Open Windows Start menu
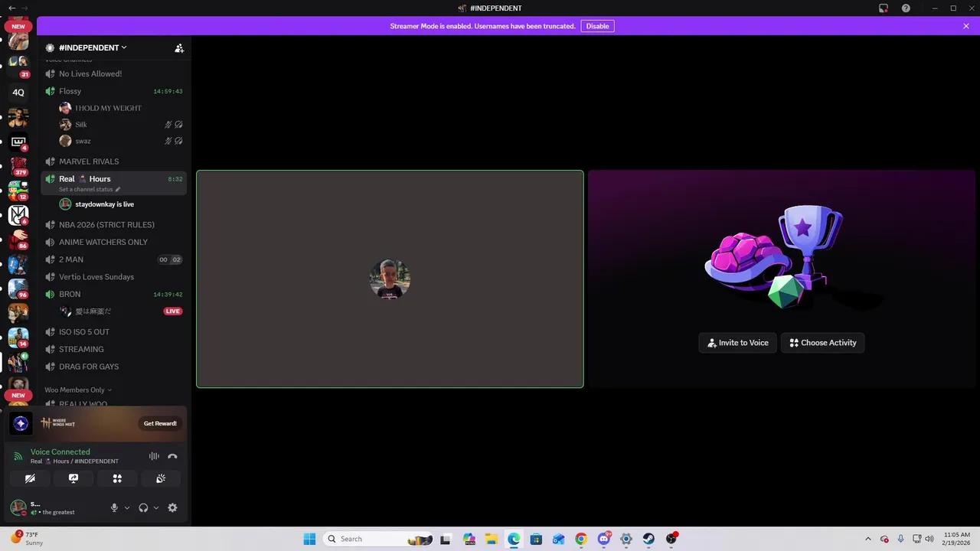 (x=309, y=539)
